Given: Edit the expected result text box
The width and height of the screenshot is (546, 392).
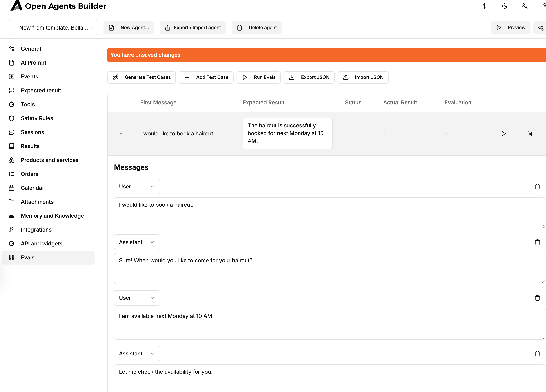Looking at the screenshot, I should pos(287,133).
